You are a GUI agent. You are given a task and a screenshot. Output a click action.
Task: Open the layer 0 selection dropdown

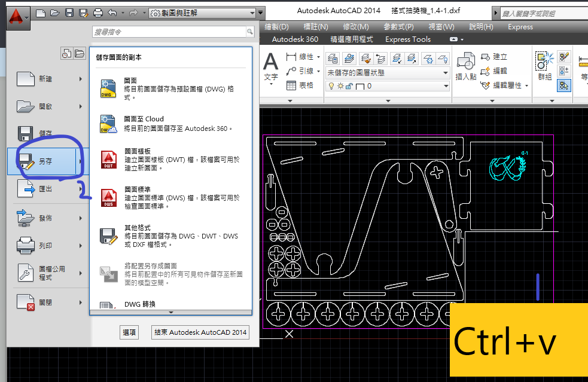click(388, 86)
